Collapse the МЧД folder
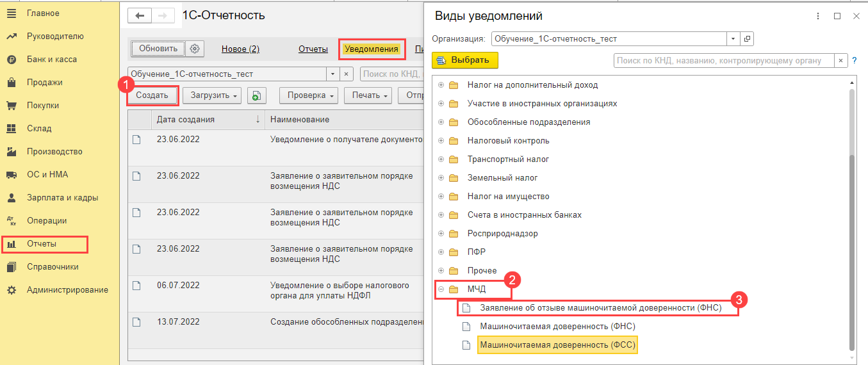 441,289
